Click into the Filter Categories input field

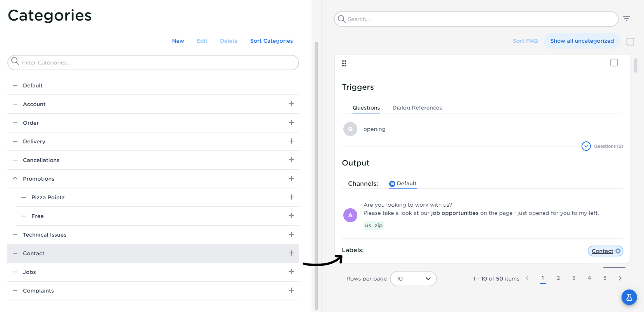155,63
